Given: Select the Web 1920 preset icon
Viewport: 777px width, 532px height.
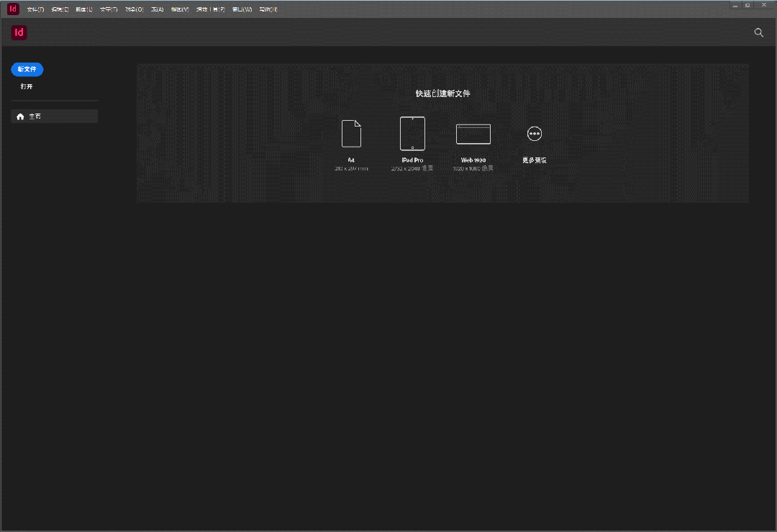Looking at the screenshot, I should coord(473,134).
